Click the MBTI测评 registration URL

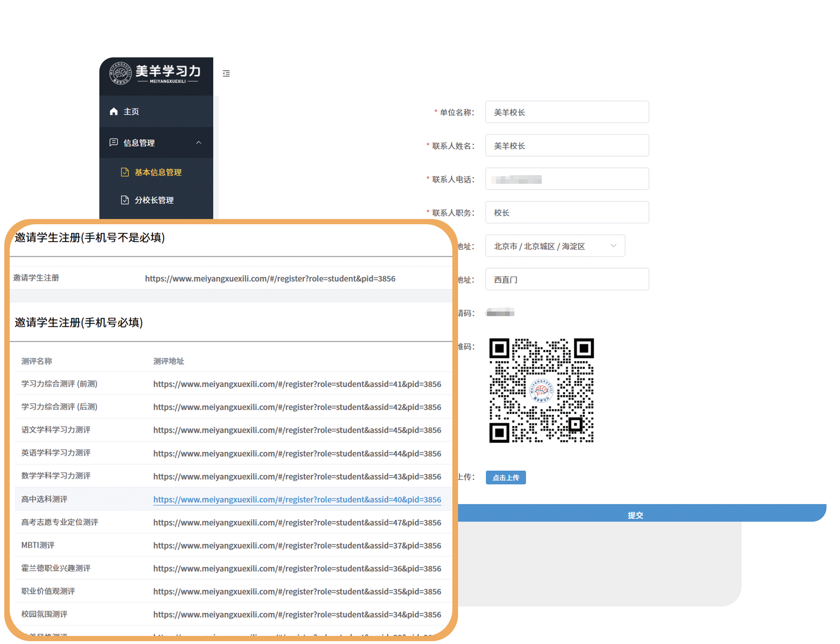pyautogui.click(x=297, y=545)
